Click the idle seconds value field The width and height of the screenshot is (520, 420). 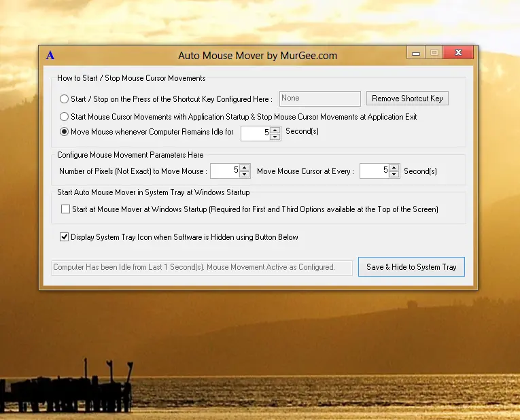click(x=256, y=133)
